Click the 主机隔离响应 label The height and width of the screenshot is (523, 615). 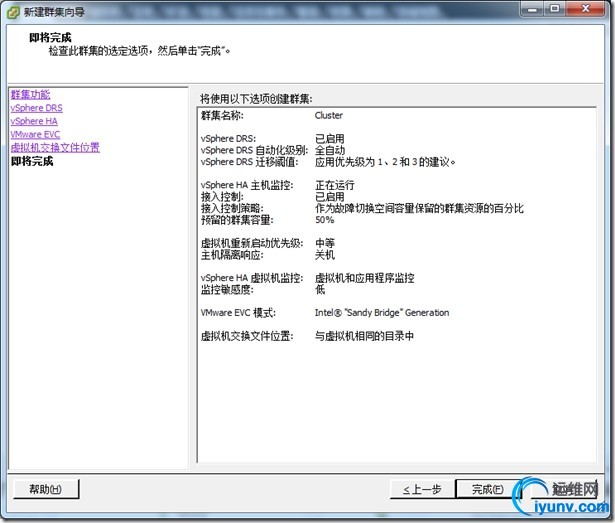pos(232,255)
